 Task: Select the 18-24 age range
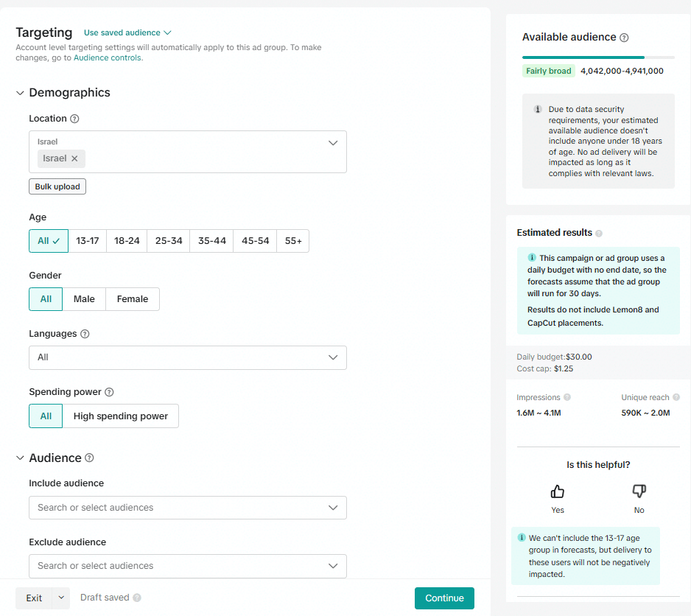tap(127, 241)
